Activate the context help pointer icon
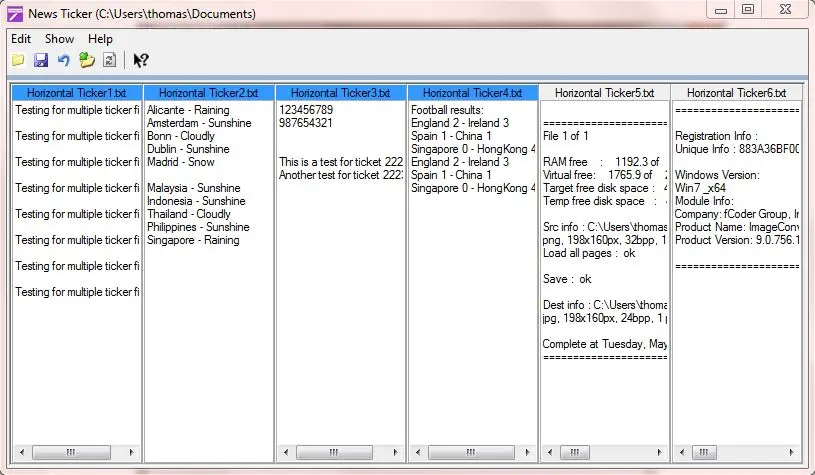815x475 pixels. pyautogui.click(x=141, y=61)
